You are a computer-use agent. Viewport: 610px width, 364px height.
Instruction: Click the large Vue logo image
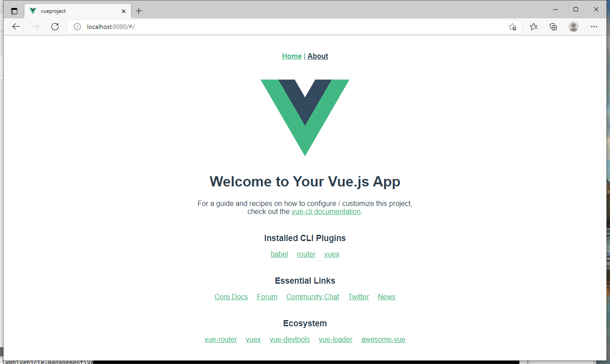305,118
